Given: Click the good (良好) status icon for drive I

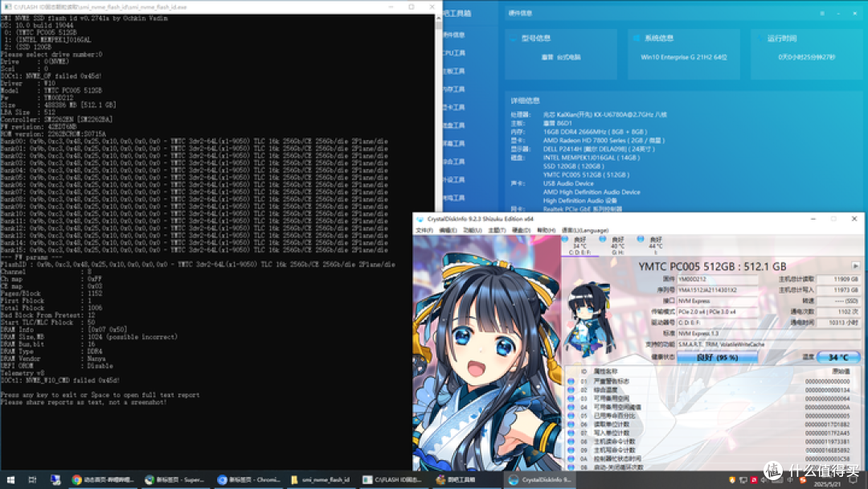Looking at the screenshot, I should pos(639,240).
